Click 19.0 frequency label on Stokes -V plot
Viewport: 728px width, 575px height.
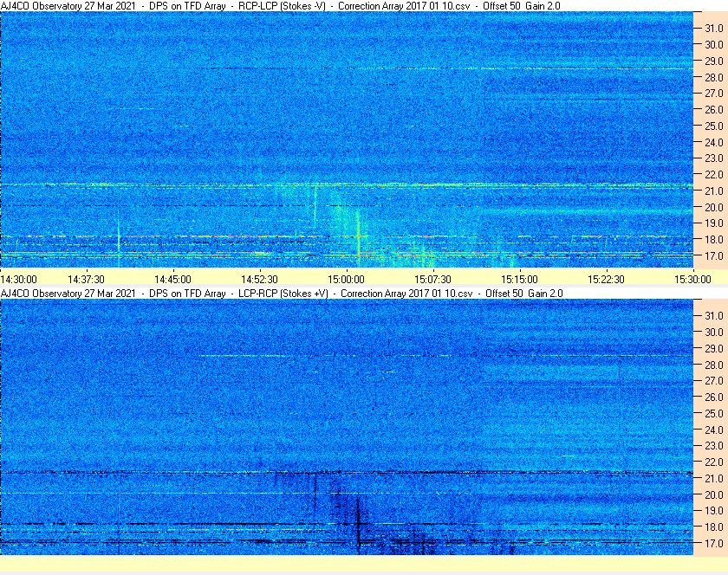coord(714,223)
